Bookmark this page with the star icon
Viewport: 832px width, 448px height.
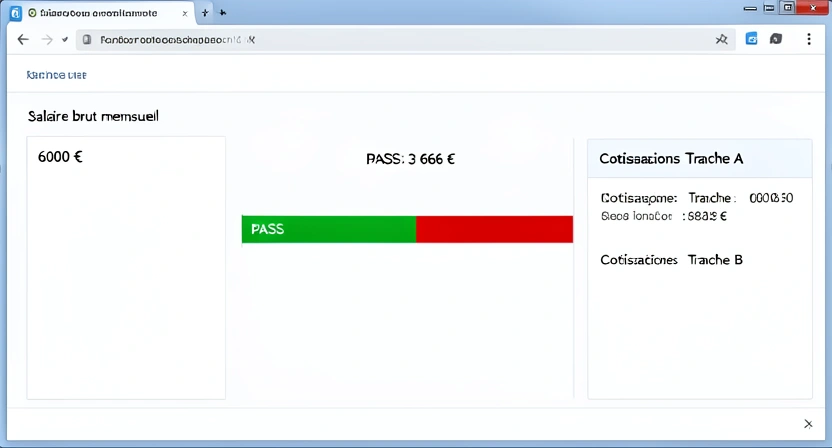tap(721, 40)
